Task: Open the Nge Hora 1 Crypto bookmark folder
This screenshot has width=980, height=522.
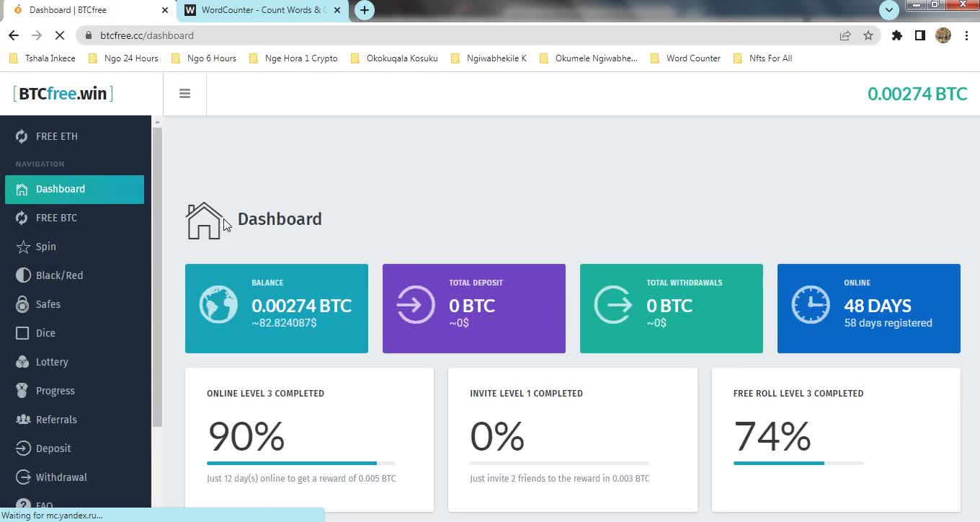Action: (293, 58)
